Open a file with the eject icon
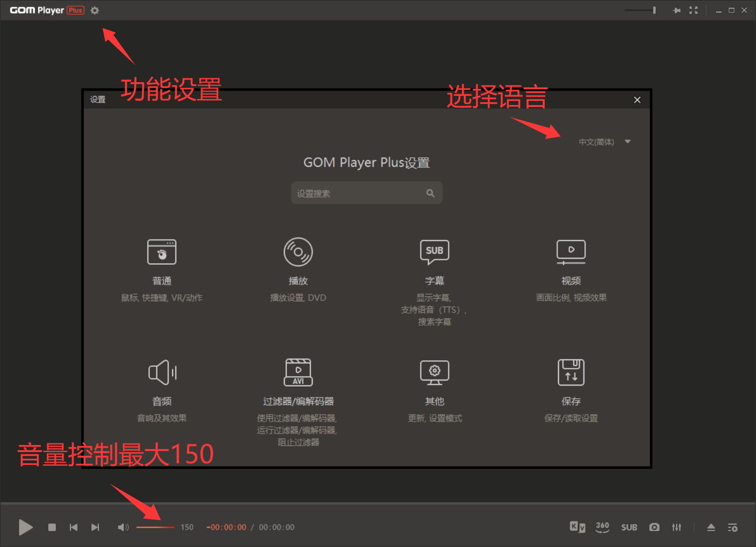The width and height of the screenshot is (756, 547). [711, 528]
